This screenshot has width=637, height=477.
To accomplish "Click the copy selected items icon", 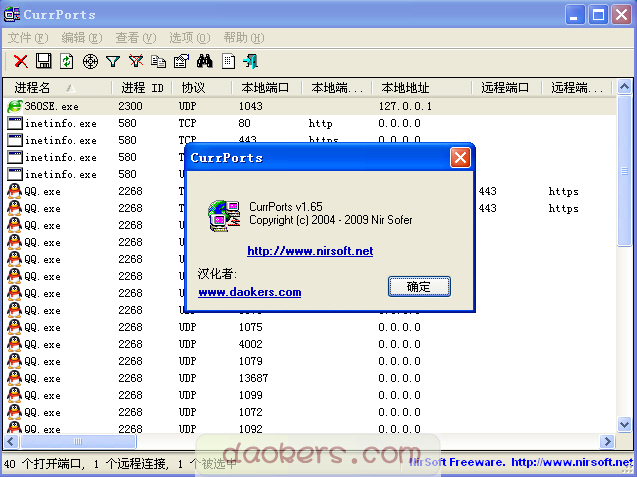I will point(158,61).
